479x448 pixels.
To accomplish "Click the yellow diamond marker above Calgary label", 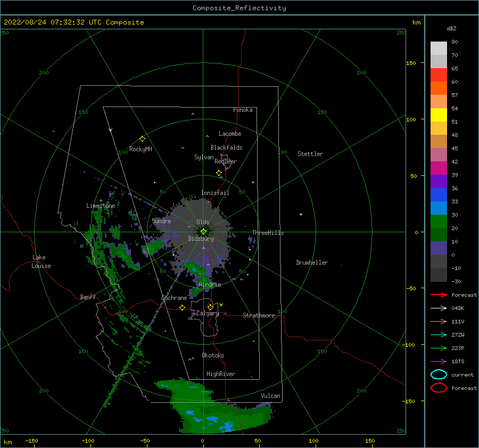I will coord(210,307).
